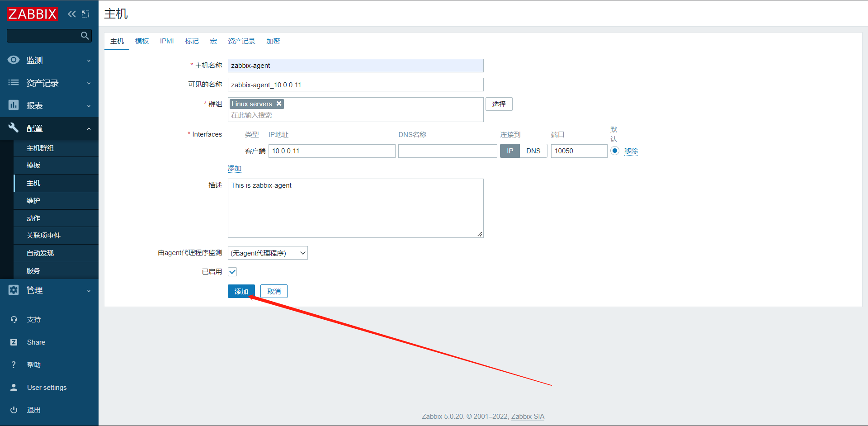868x426 pixels.
Task: Open 主机群组 in the sidebar
Action: [x=56, y=148]
